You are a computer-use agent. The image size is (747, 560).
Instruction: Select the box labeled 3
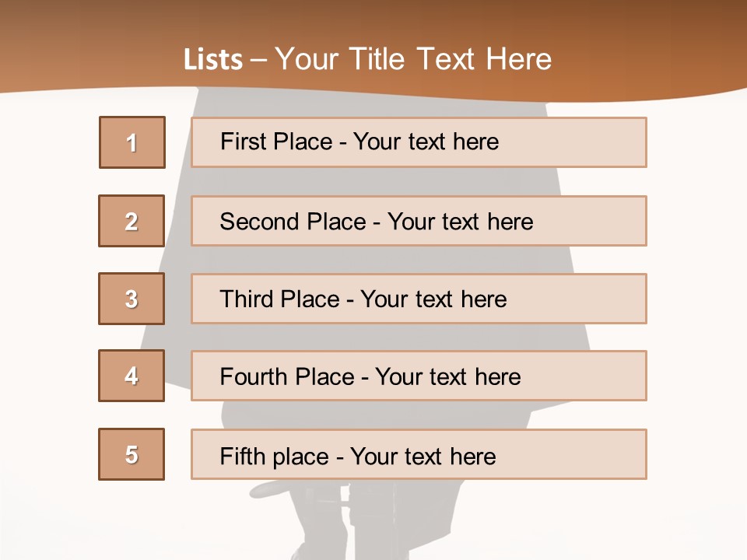coord(132,299)
